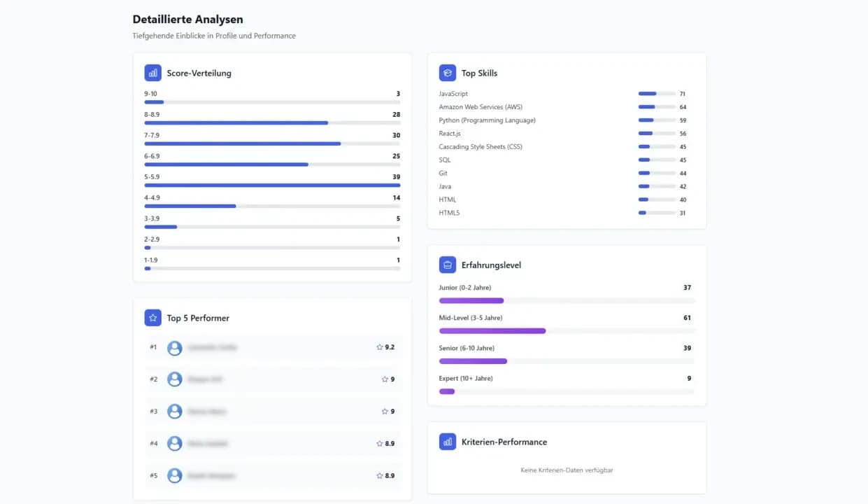Click the Python skill bar

click(x=657, y=120)
